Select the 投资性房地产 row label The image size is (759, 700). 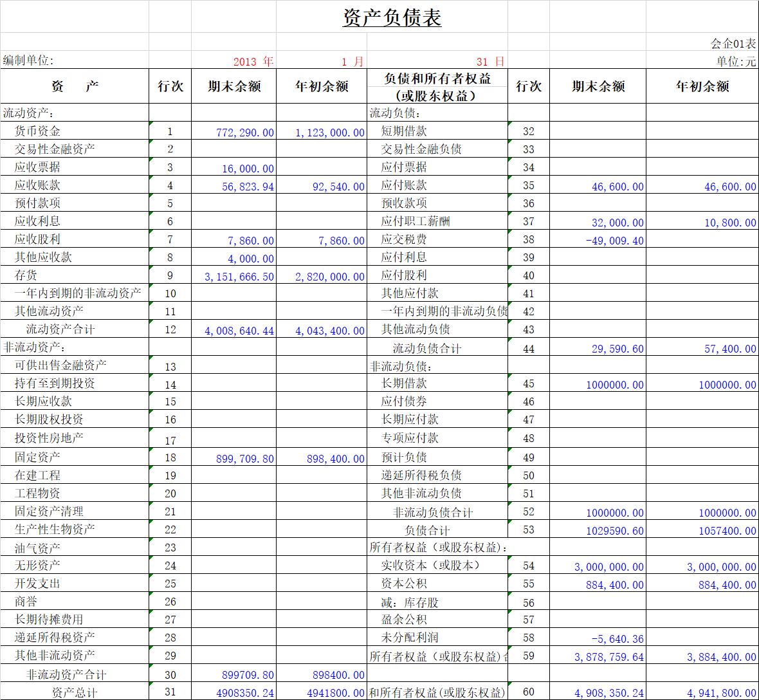tap(49, 438)
